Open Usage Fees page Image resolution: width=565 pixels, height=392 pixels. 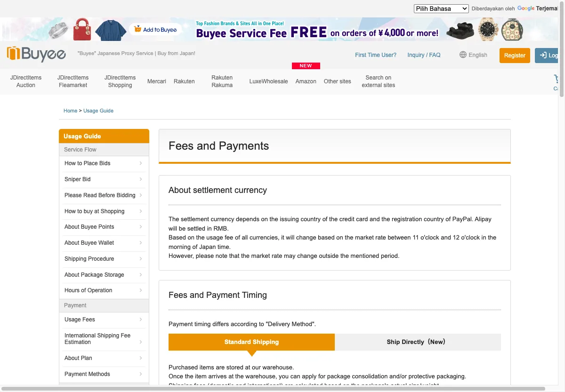pos(104,320)
